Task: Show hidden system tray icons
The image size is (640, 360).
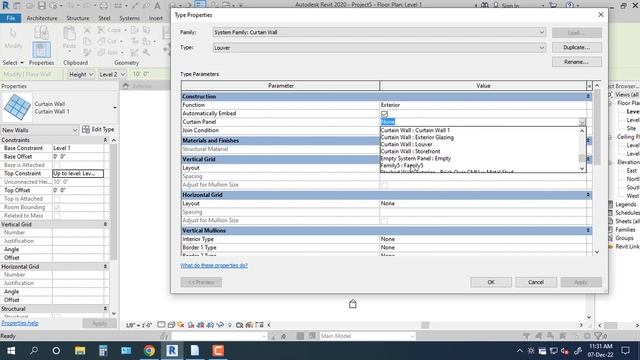Action: coord(519,351)
